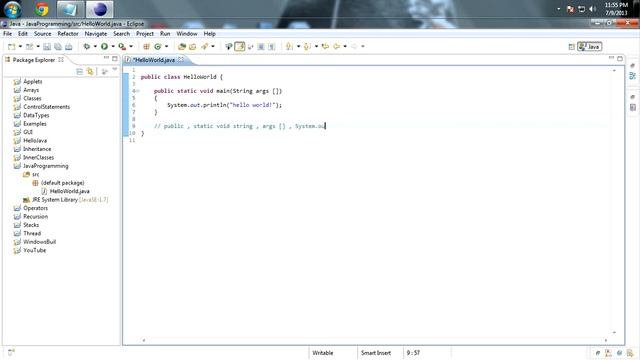Open the External Tools dropdown arrow
640x360 pixels.
[x=131, y=47]
